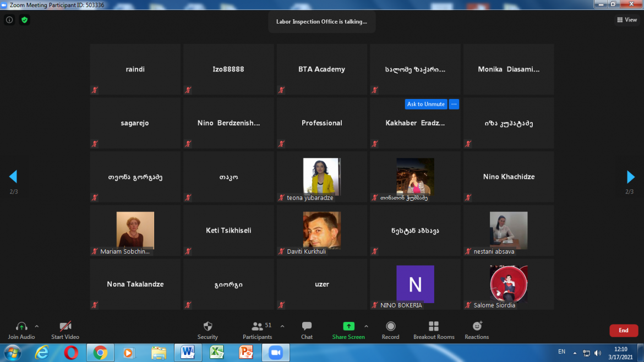Open more options for Kakhaber Eradze
Viewport: 644px width, 362px height.
pos(454,104)
